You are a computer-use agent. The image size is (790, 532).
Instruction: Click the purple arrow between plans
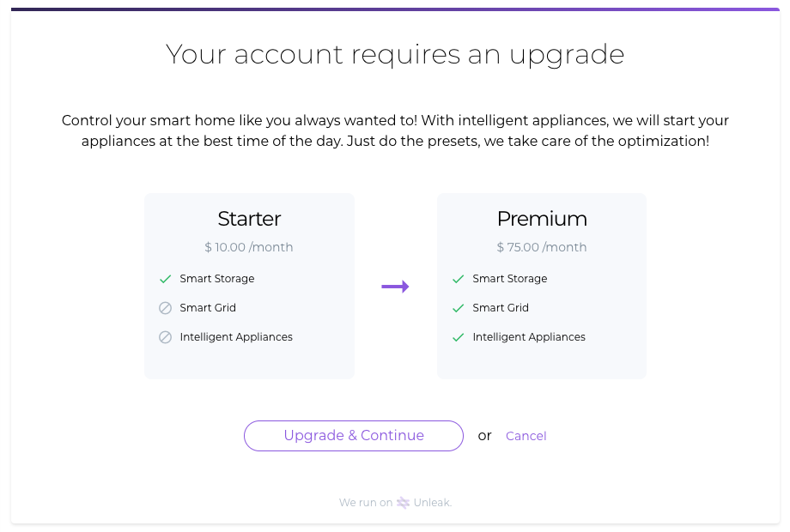(x=395, y=287)
